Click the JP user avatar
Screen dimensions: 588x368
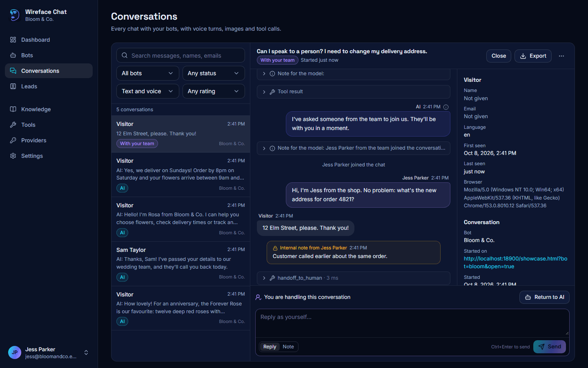pyautogui.click(x=15, y=352)
